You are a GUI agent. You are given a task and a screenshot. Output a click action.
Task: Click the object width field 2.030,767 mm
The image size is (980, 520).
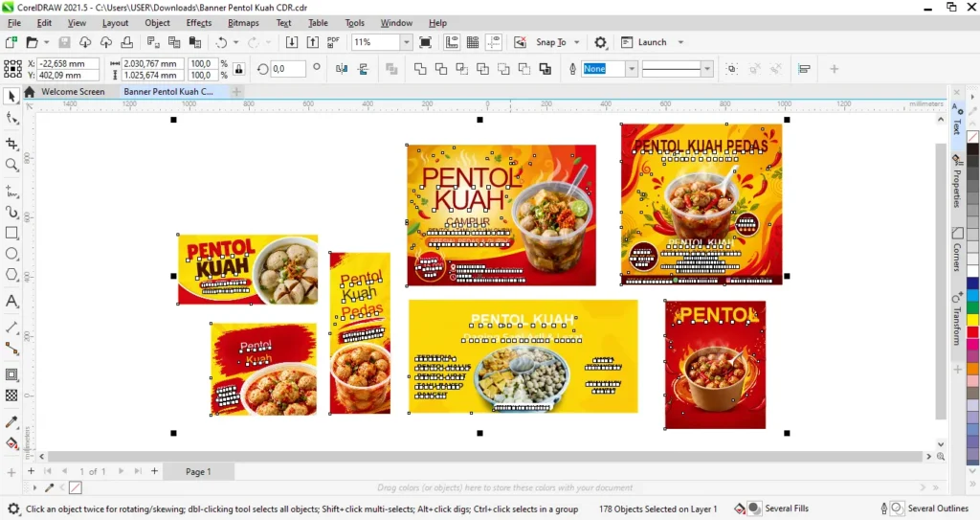point(152,63)
